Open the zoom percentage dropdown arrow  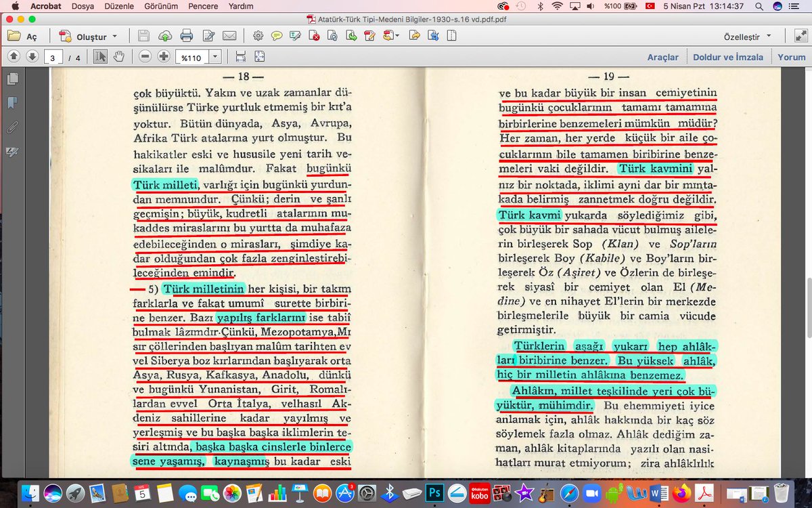point(215,58)
